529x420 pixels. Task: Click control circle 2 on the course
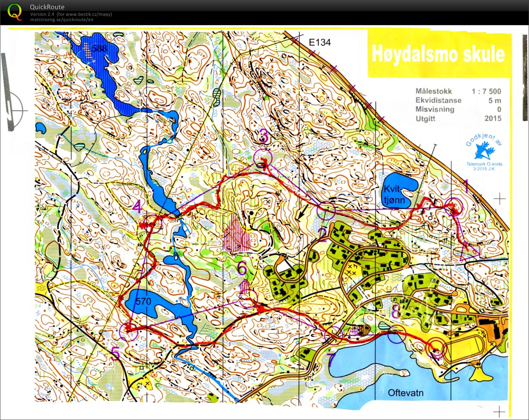point(327,210)
